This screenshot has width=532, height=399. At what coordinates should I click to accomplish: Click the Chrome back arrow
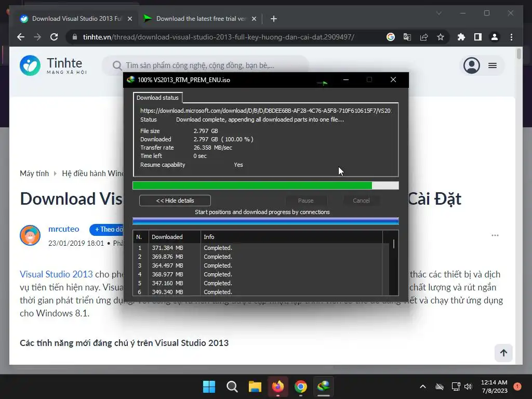coord(21,37)
